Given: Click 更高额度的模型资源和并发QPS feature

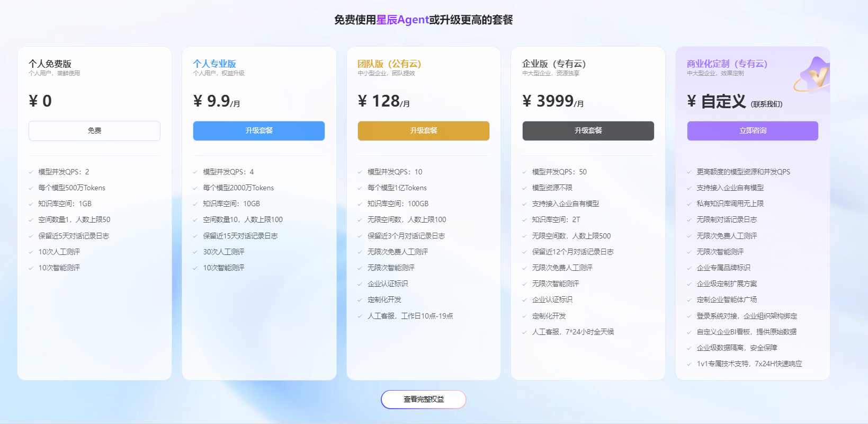Looking at the screenshot, I should [744, 172].
